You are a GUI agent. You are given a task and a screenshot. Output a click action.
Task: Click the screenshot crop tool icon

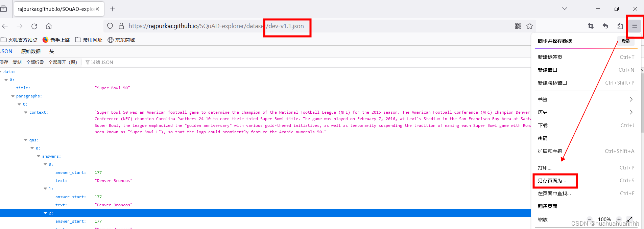[x=591, y=26]
